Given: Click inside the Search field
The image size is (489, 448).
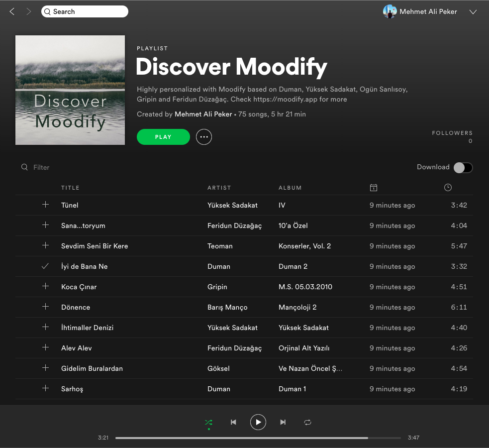Looking at the screenshot, I should [x=85, y=11].
